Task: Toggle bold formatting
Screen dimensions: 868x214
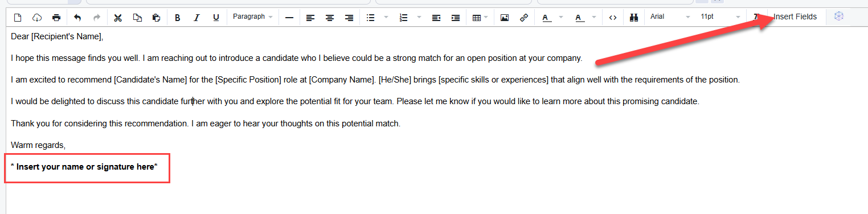Action: [178, 18]
